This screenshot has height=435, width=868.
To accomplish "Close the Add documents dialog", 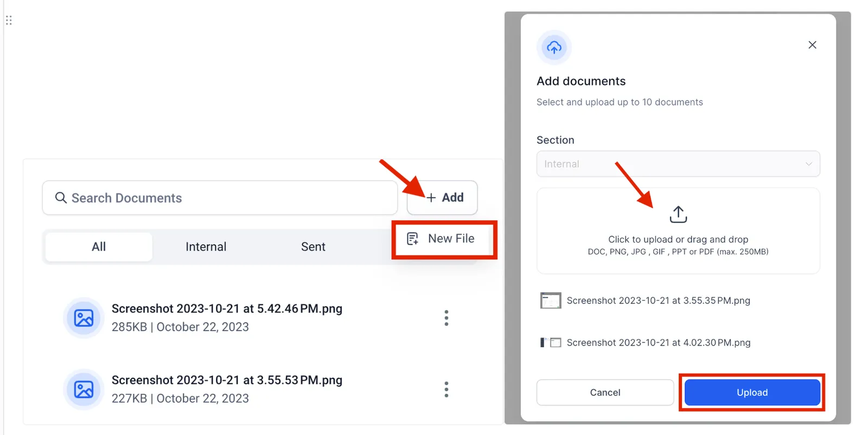I will 812,45.
